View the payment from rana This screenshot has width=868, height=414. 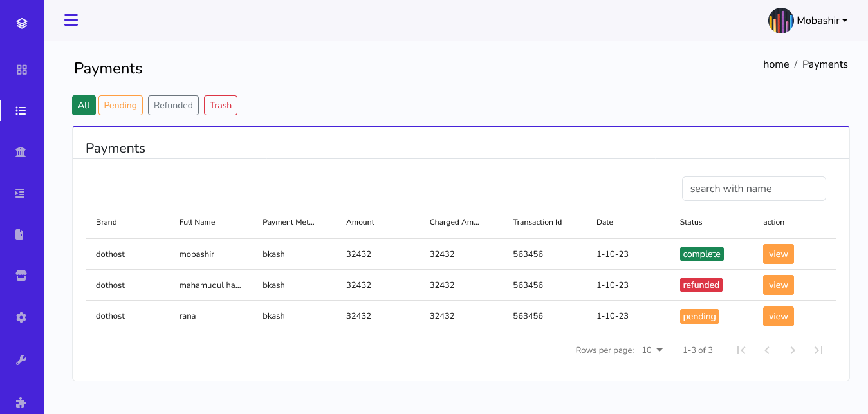point(778,316)
